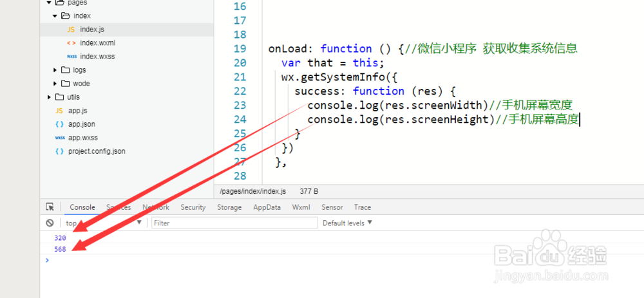Click the /pages/index/index.js status path
The height and width of the screenshot is (298, 644).
[x=253, y=191]
